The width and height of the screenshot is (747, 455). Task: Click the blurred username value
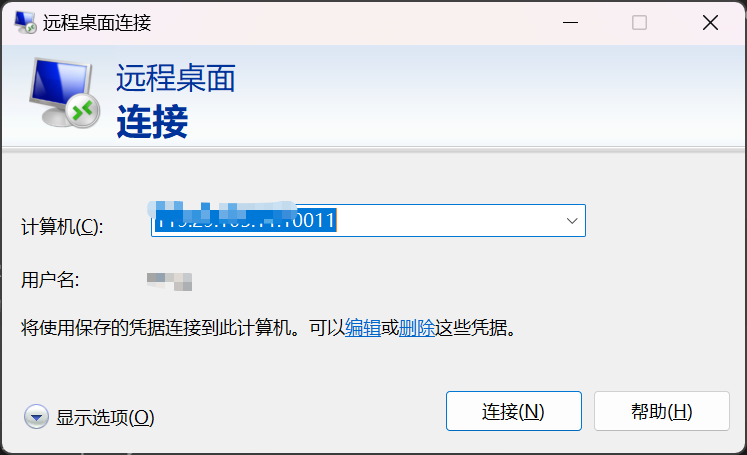(x=169, y=281)
